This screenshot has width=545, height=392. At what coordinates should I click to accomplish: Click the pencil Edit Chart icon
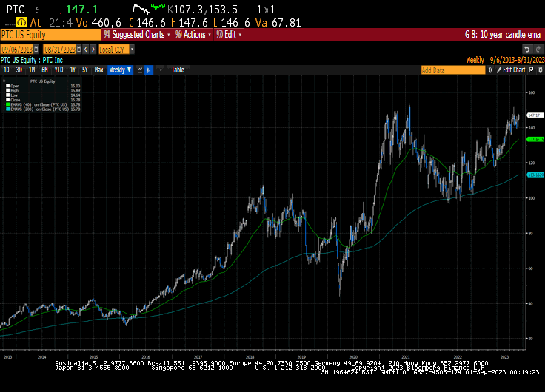pyautogui.click(x=499, y=70)
